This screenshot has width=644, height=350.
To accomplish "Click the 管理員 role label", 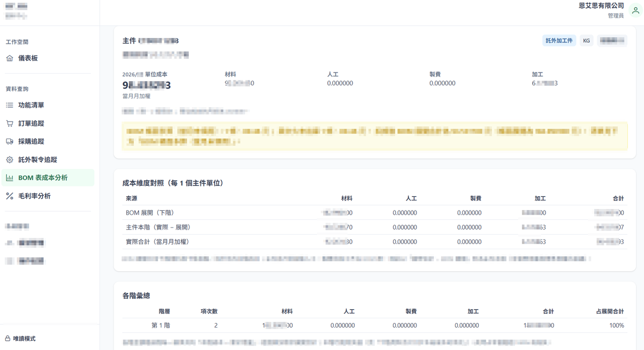I will click(616, 16).
